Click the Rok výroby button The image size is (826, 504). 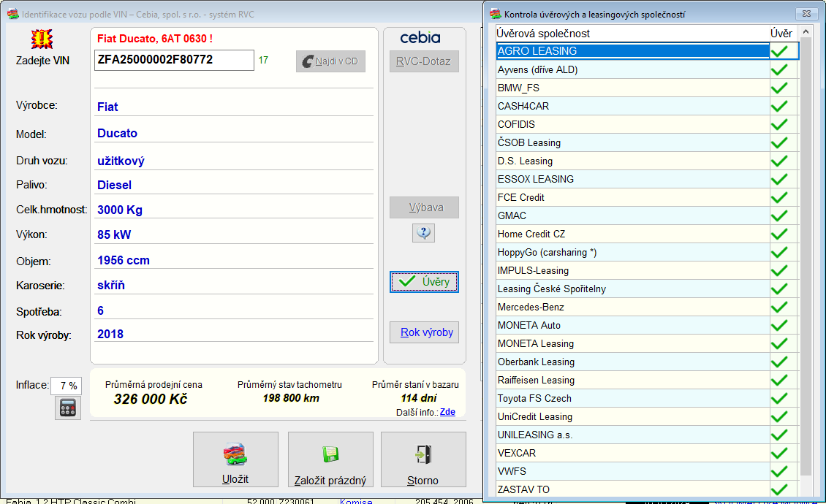[424, 332]
